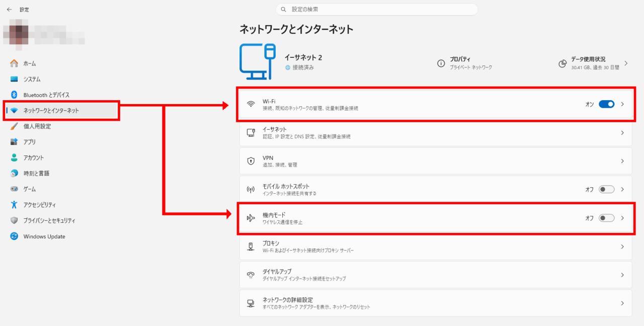This screenshot has height=326, width=644.
Task: Click the large Ethernet computer icon
Action: click(258, 61)
